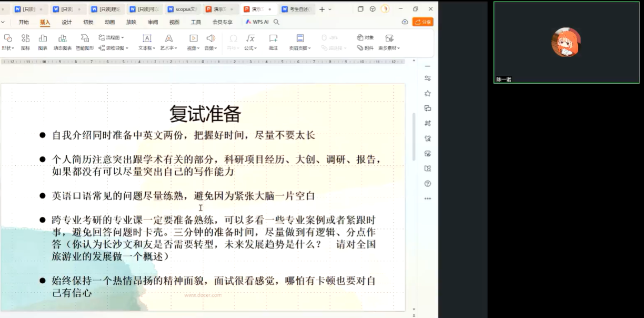Open the WPS AI assistant
This screenshot has height=318, width=644.
257,22
